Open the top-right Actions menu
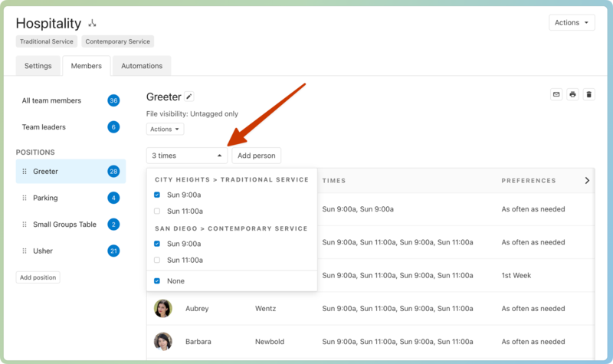613x364 pixels. (x=572, y=23)
